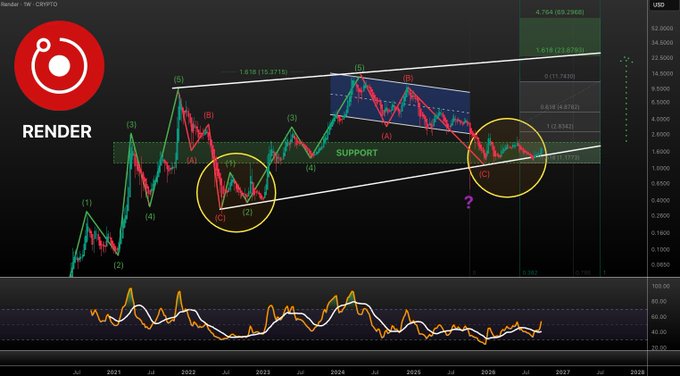Click the 6.5000 price axis value
Viewport: 680px width, 376px height.
click(660, 102)
